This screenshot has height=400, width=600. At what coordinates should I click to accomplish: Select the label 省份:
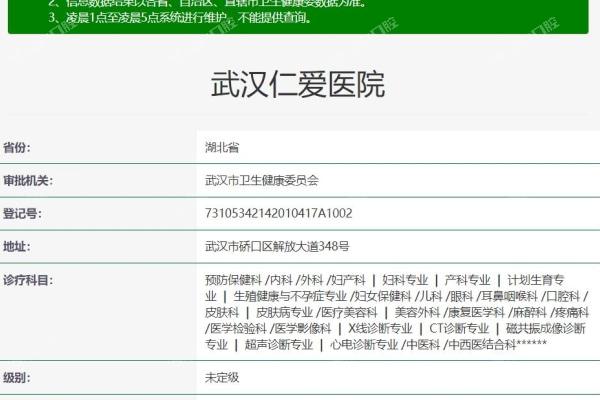(x=17, y=147)
